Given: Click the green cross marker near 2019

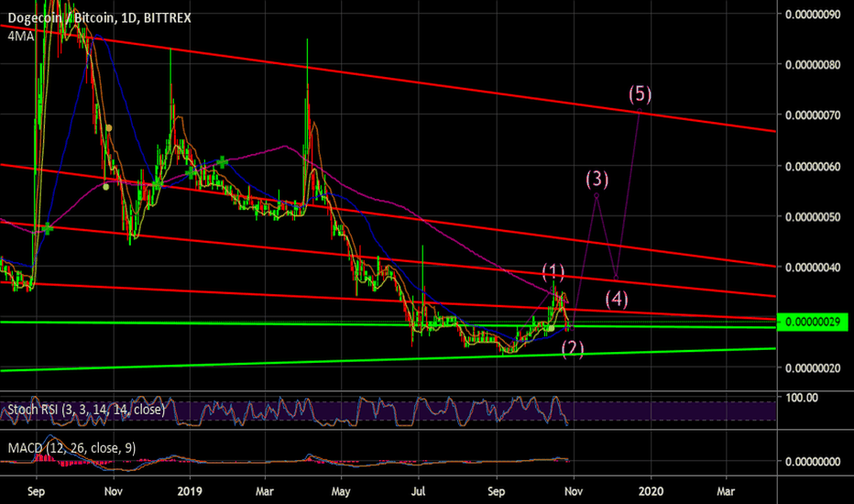Looking at the screenshot, I should [x=190, y=173].
